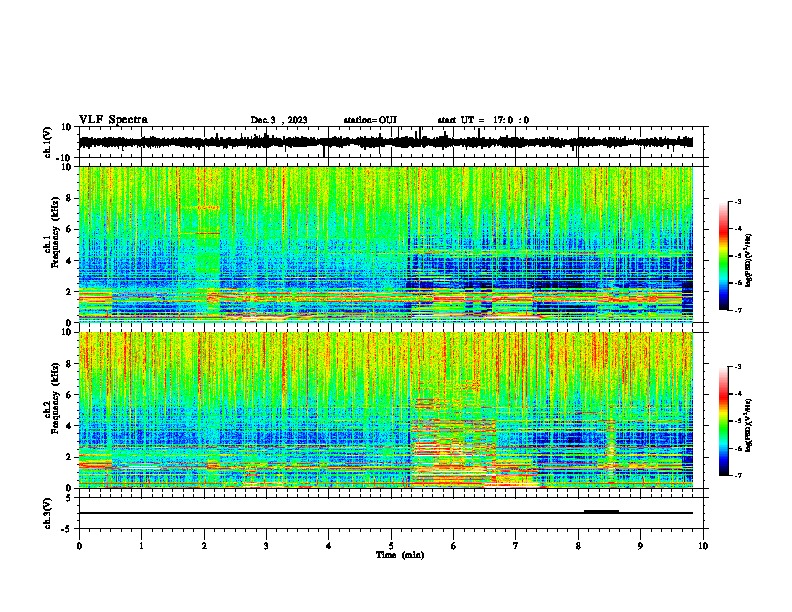Image resolution: width=792 pixels, height=612 pixels.
Task: Click time axis tick label "2"
Action: coord(204,546)
